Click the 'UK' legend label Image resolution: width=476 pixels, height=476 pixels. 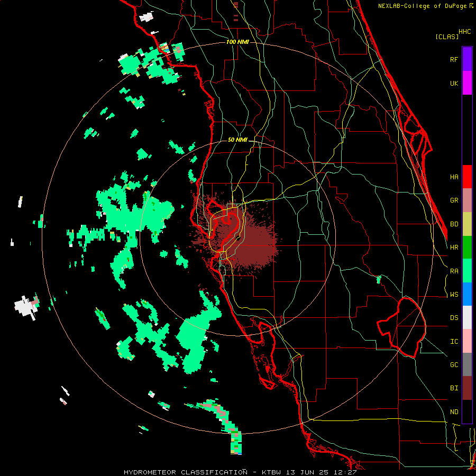click(454, 83)
